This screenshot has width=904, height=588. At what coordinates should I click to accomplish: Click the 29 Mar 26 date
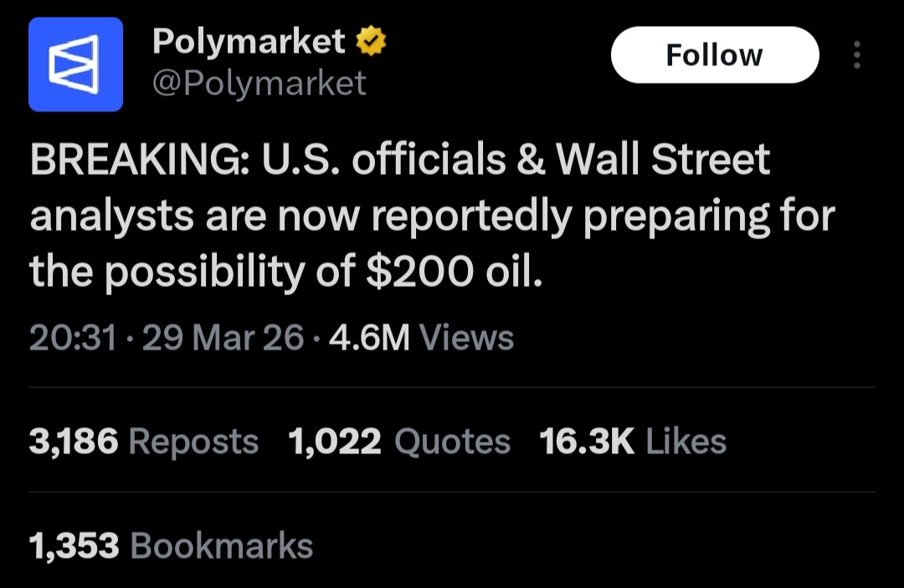[223, 338]
